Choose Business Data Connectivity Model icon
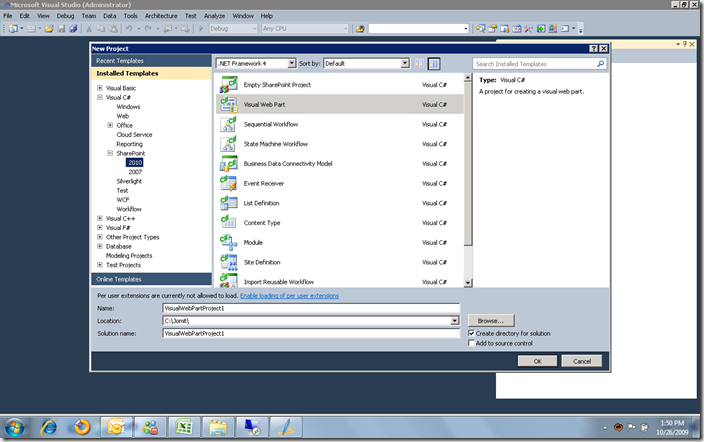The width and height of the screenshot is (704, 442). click(x=229, y=164)
